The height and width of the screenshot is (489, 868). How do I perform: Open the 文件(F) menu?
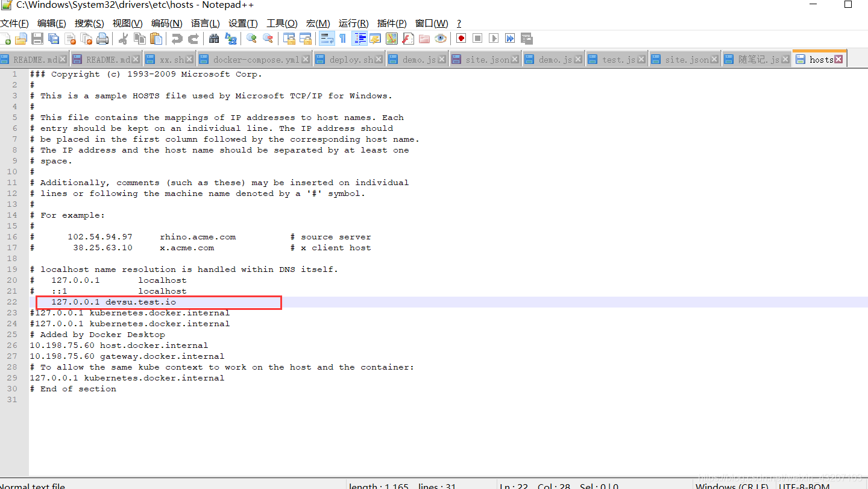click(14, 24)
